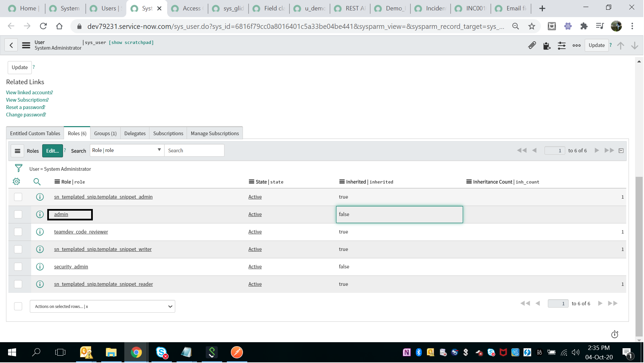Preview the security_admin role info icon

tap(40, 267)
